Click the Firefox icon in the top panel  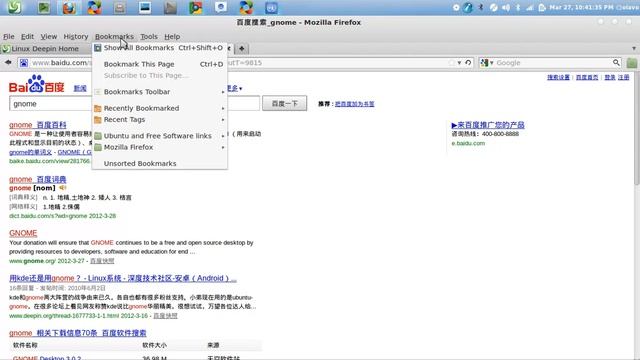coord(69,7)
